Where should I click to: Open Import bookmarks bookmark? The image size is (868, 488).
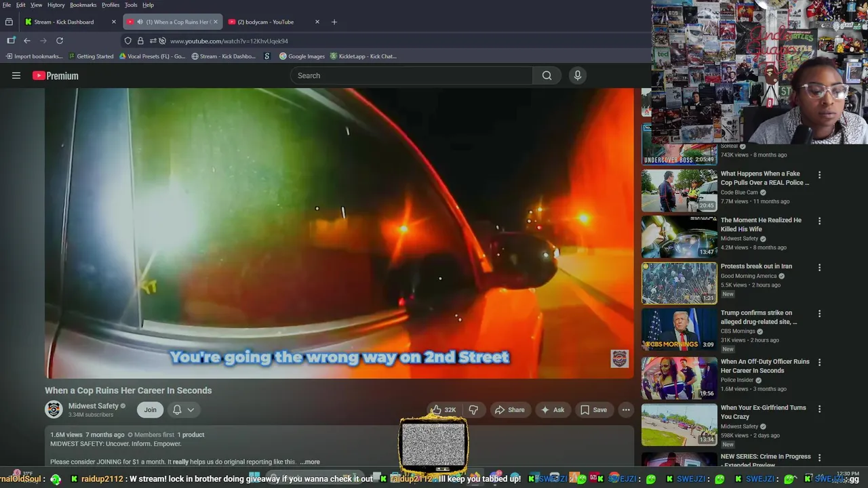[34, 56]
